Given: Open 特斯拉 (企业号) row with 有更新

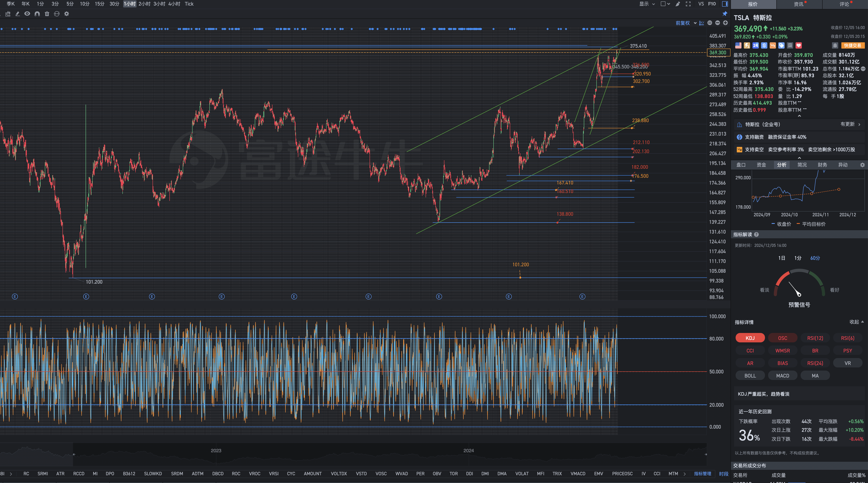Looking at the screenshot, I should click(799, 124).
